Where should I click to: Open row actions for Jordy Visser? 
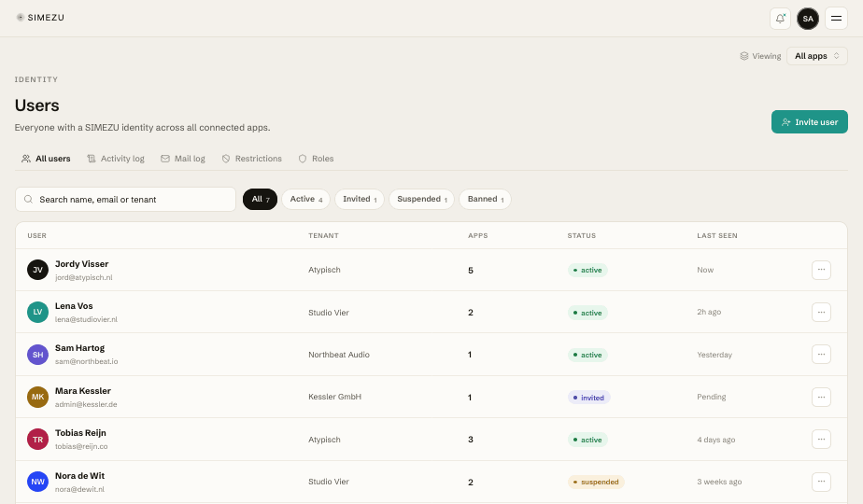click(821, 270)
